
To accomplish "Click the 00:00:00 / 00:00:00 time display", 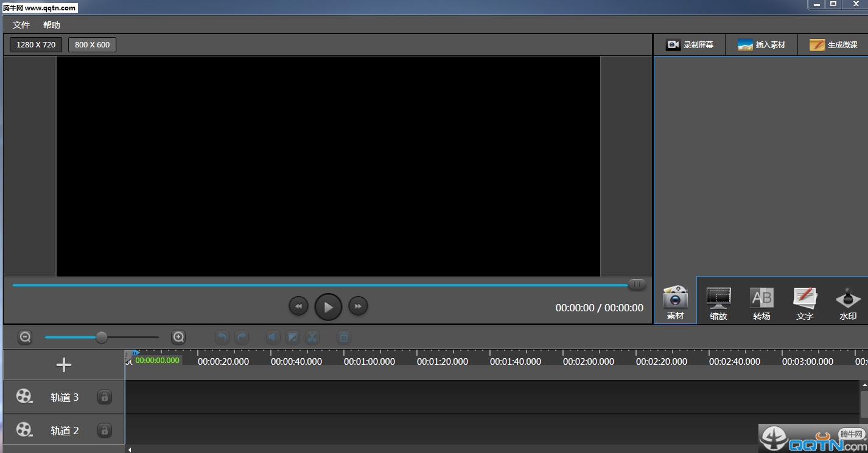I will [600, 308].
